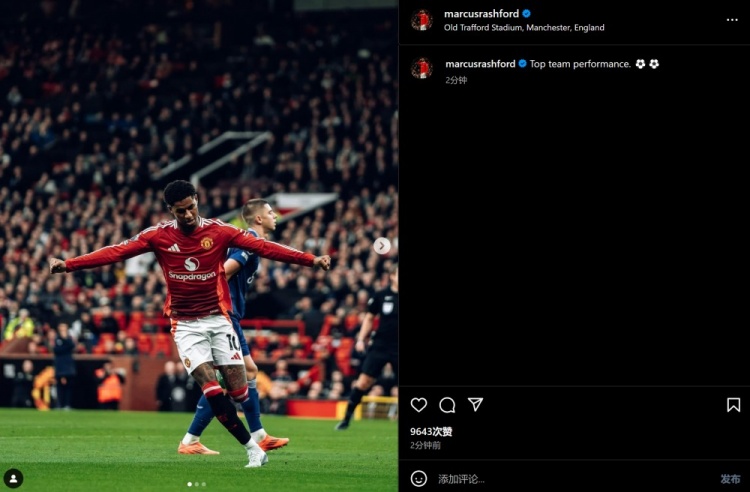Click marcusrashford avatar beside the caption

click(421, 68)
